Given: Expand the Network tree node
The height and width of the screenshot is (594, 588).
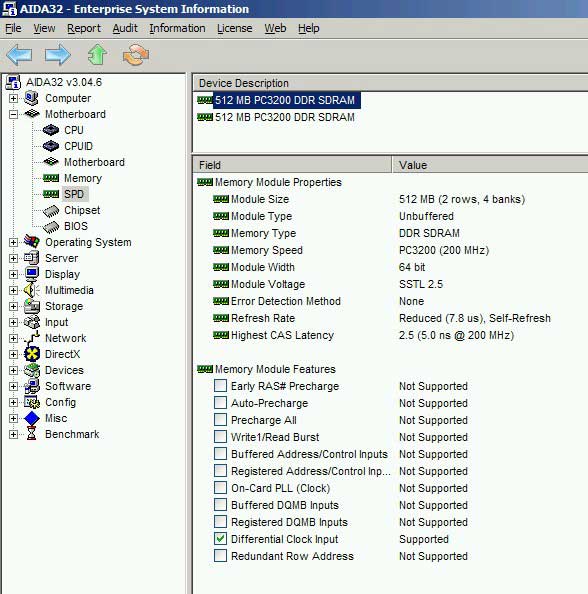Looking at the screenshot, I should tap(13, 338).
